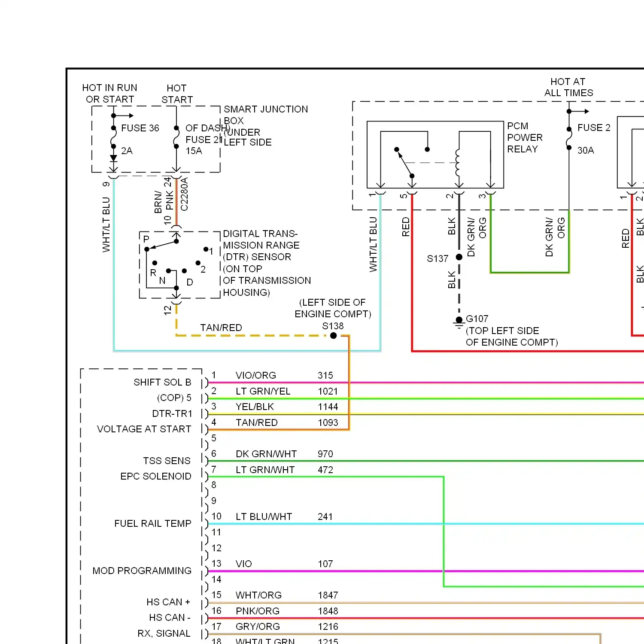Click the "TSS SENS" pin name
The height and width of the screenshot is (644, 644).
(x=167, y=461)
